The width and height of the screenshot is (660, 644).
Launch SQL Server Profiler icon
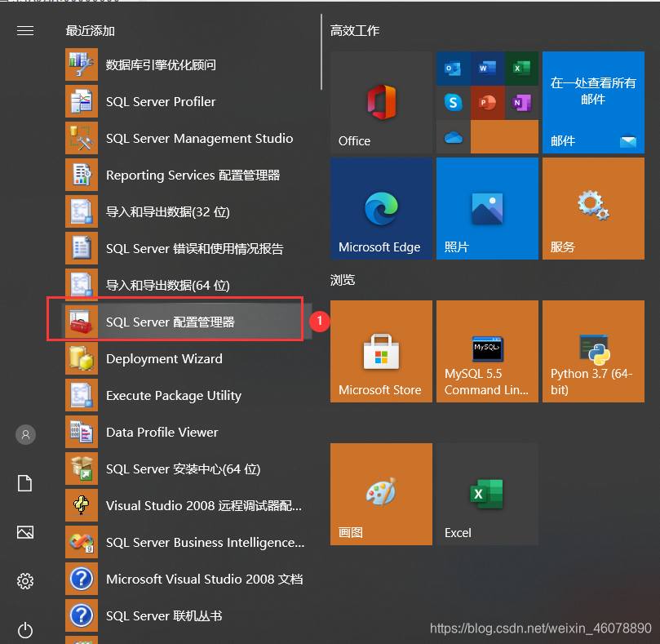tap(82, 101)
